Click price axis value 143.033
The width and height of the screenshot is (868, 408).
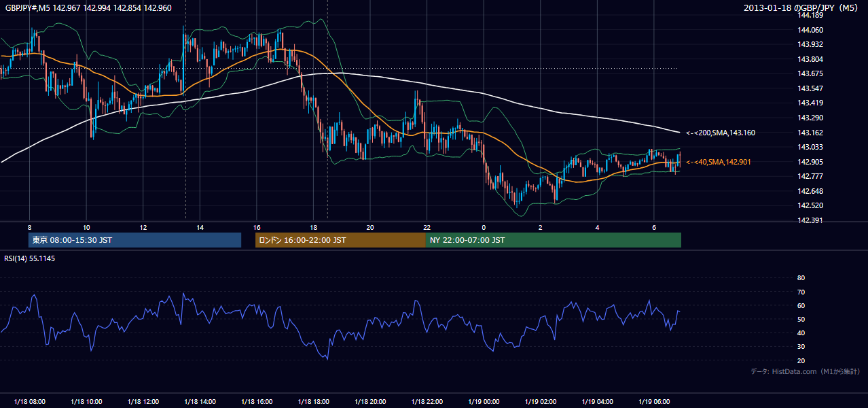point(811,147)
